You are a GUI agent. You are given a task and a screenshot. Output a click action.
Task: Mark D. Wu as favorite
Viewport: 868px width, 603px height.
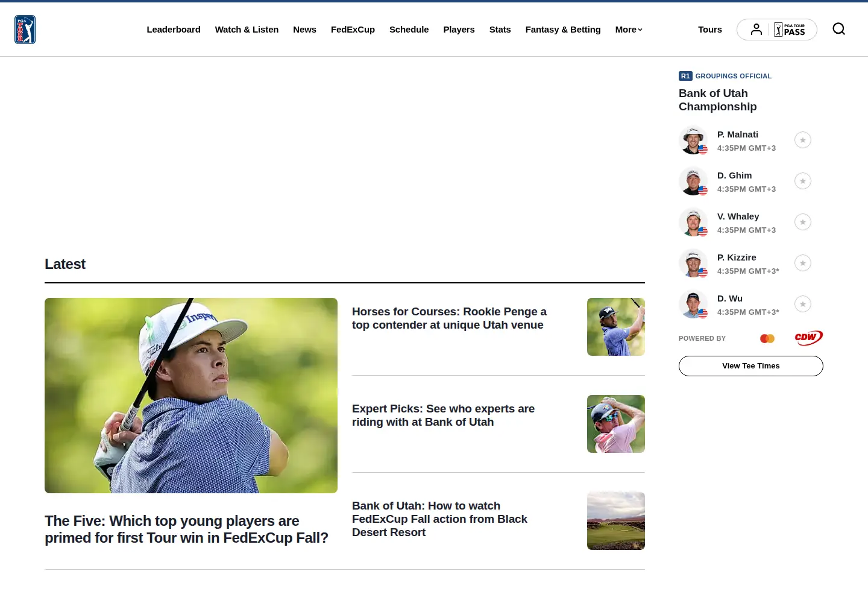point(803,304)
